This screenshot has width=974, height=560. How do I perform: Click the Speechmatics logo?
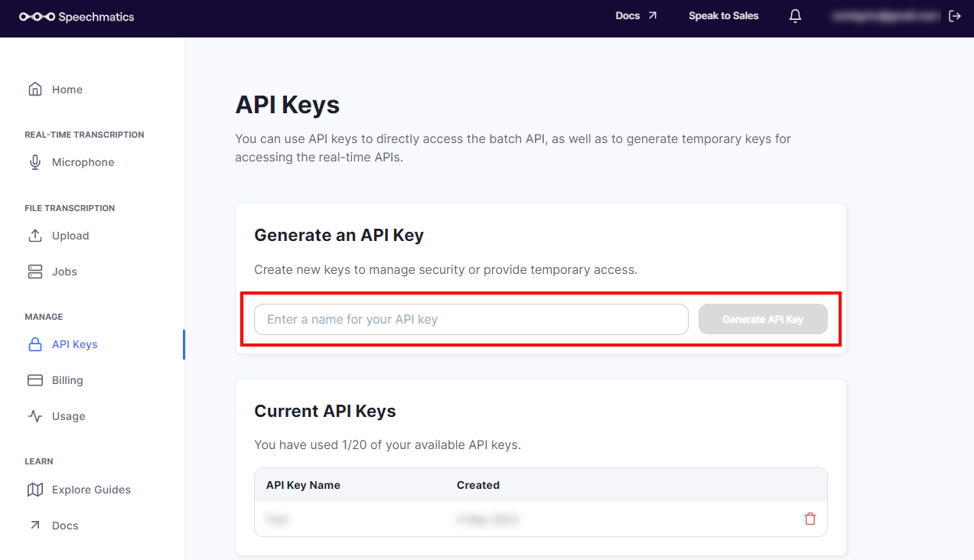pyautogui.click(x=77, y=17)
